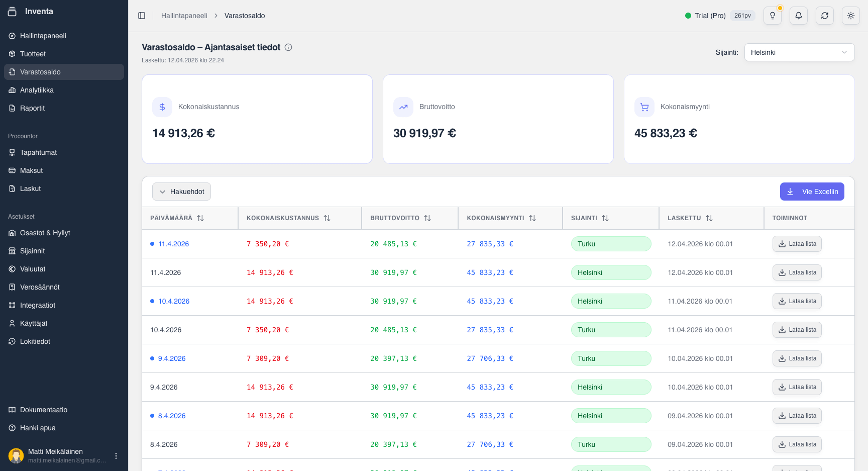Expand the Hakuehdot filter panel
The height and width of the screenshot is (471, 868).
point(181,192)
